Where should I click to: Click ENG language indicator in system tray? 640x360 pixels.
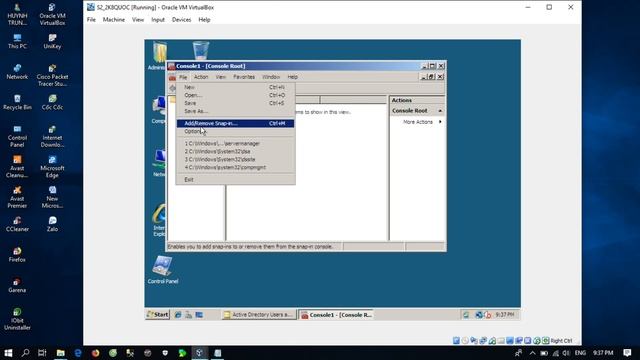(x=580, y=353)
